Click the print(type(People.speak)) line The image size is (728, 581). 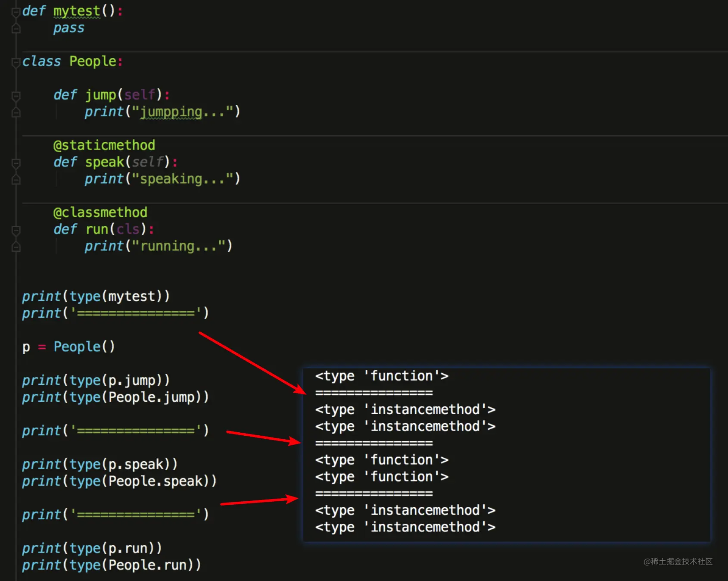(x=119, y=481)
